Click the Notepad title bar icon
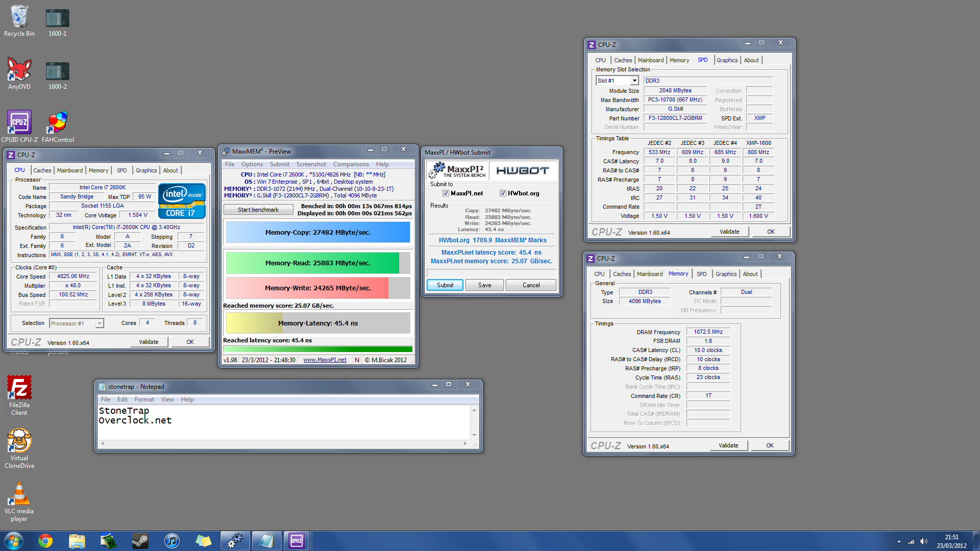Screen dimensions: 980x551 point(102,387)
